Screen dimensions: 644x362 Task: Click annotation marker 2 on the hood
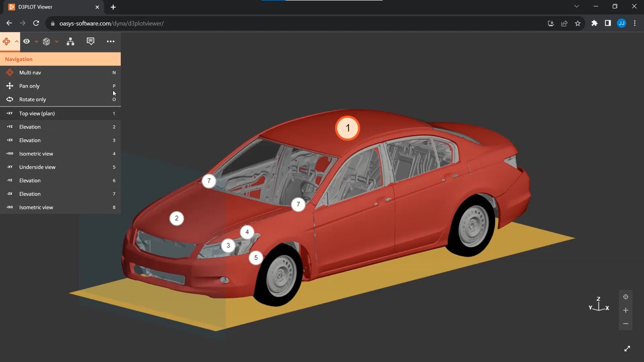[x=177, y=218]
